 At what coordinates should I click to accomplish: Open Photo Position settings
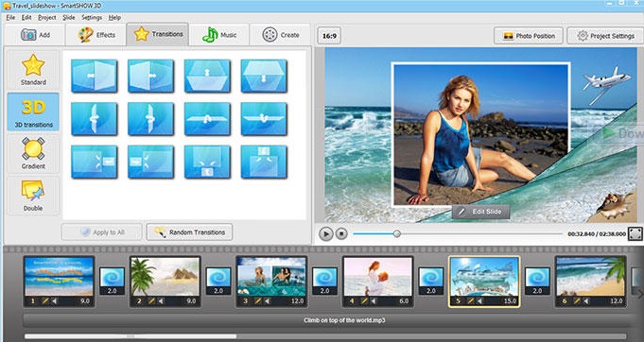click(x=529, y=36)
